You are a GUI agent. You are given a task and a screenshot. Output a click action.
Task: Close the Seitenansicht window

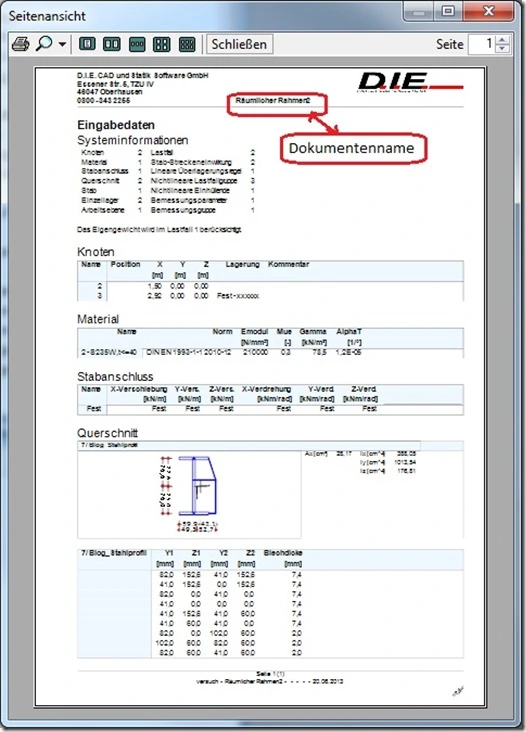(x=488, y=11)
